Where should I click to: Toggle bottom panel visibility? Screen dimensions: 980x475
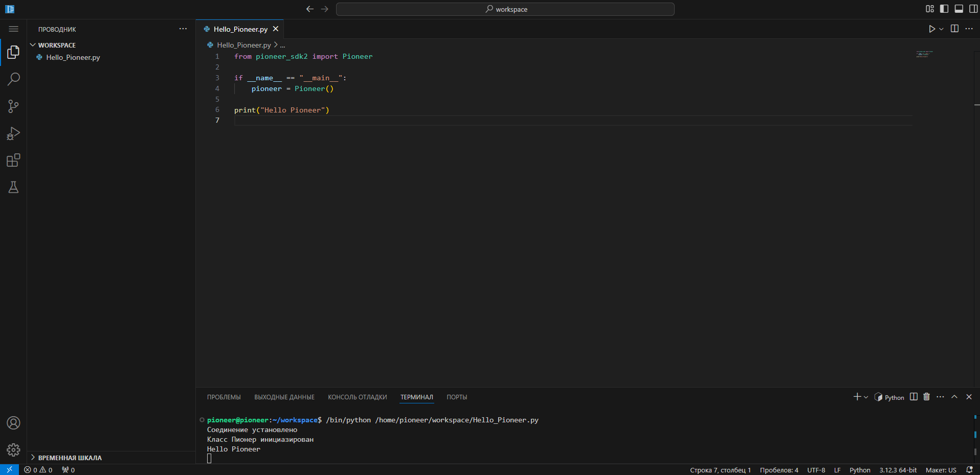pos(959,9)
